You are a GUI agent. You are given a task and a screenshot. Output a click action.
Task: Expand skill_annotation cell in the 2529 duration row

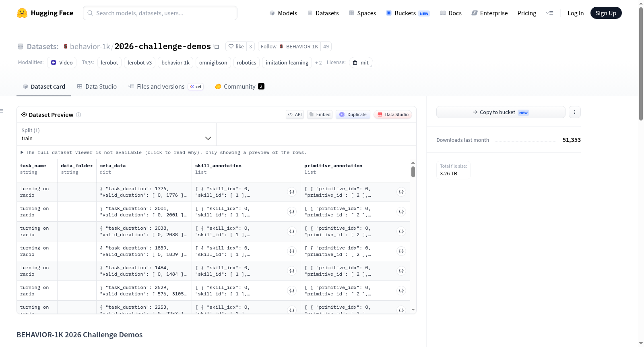pyautogui.click(x=292, y=291)
